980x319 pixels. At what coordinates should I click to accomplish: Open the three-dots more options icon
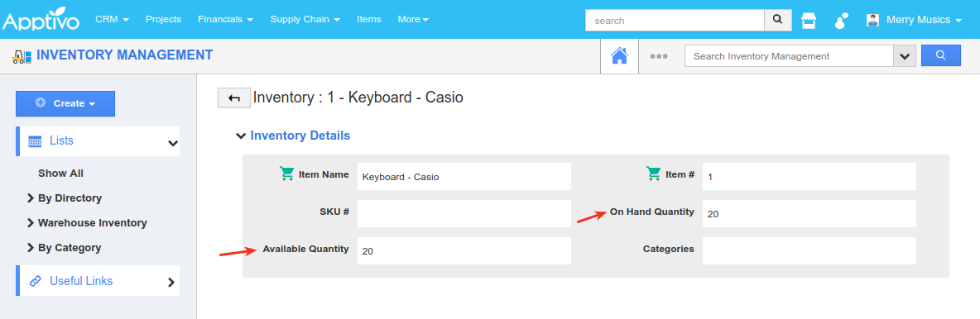click(659, 56)
